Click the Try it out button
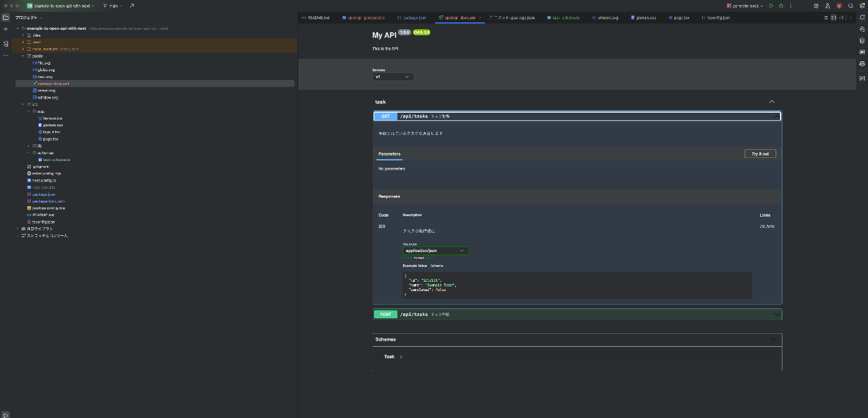Image resolution: width=868 pixels, height=418 pixels. [x=759, y=154]
